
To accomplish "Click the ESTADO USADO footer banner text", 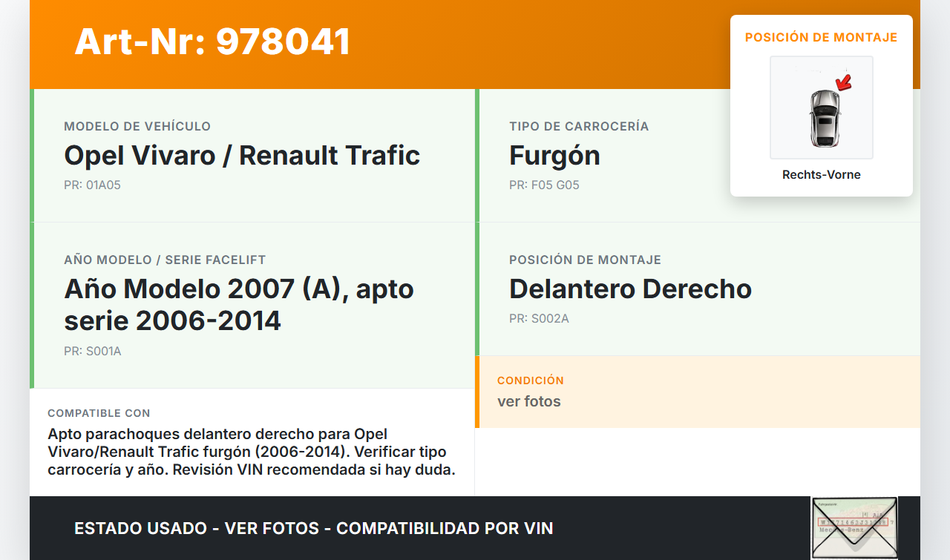I will pos(314,528).
